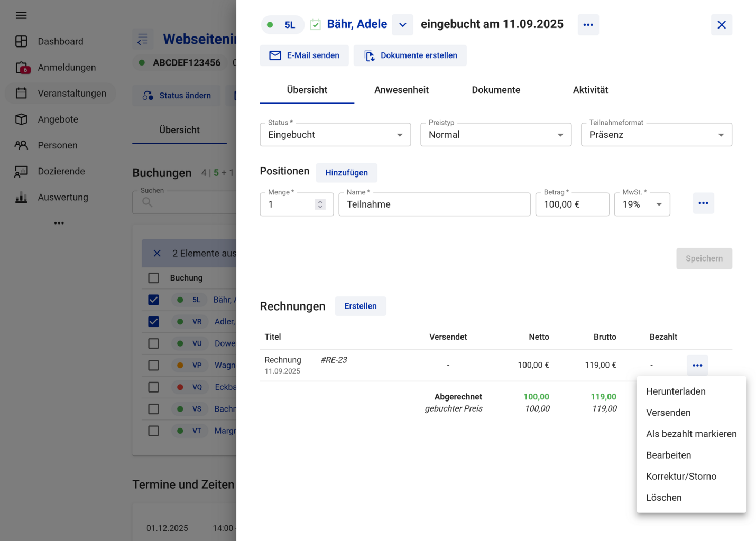Image resolution: width=756 pixels, height=541 pixels.
Task: Increment the Menge stepper arrows
Action: click(x=320, y=202)
